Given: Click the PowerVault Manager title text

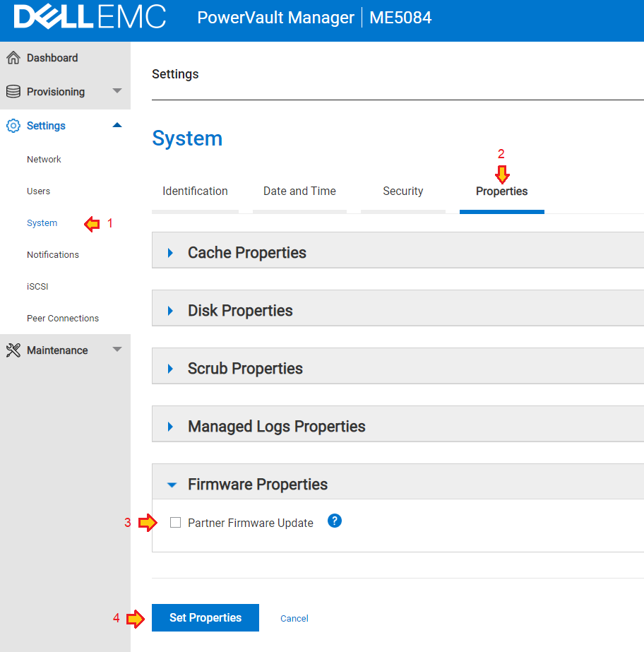Looking at the screenshot, I should (275, 18).
